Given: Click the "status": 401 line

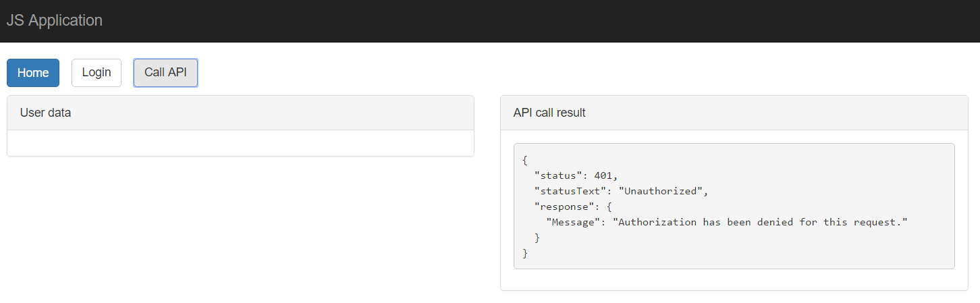Looking at the screenshot, I should click(576, 175).
